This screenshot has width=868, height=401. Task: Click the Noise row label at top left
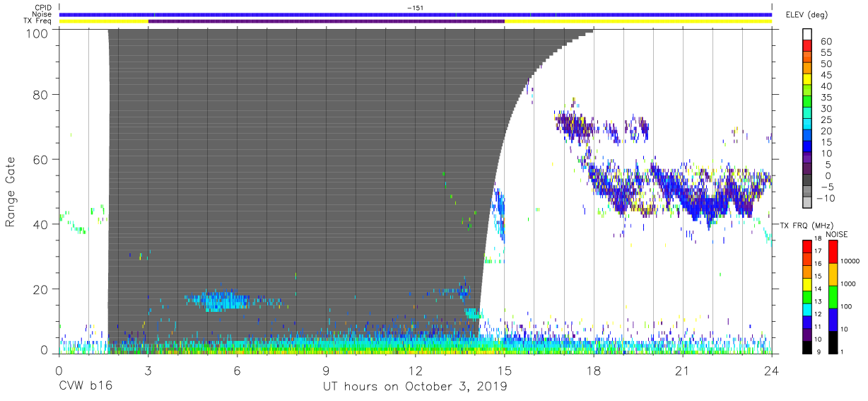pyautogui.click(x=42, y=14)
